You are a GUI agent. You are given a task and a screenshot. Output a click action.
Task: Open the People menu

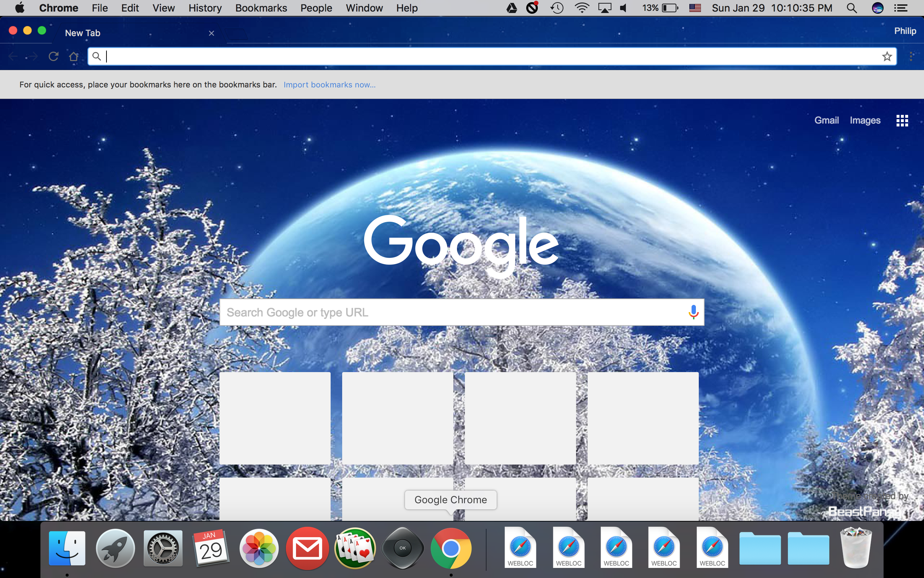click(x=316, y=8)
